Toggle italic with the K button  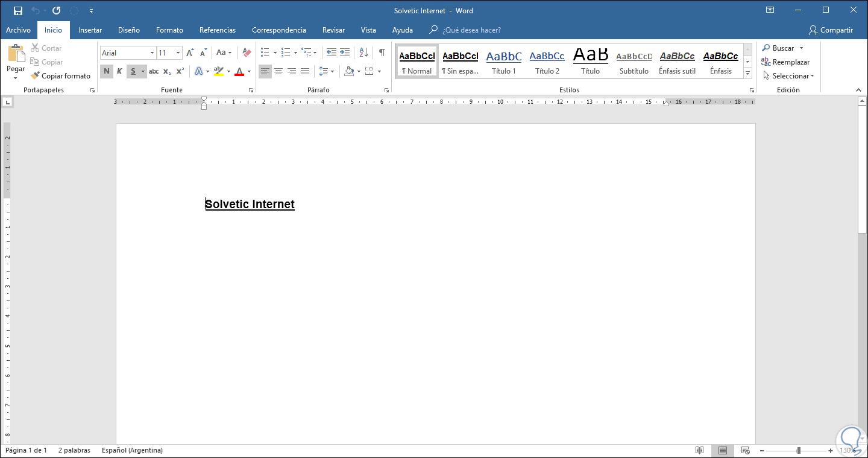[x=119, y=72]
